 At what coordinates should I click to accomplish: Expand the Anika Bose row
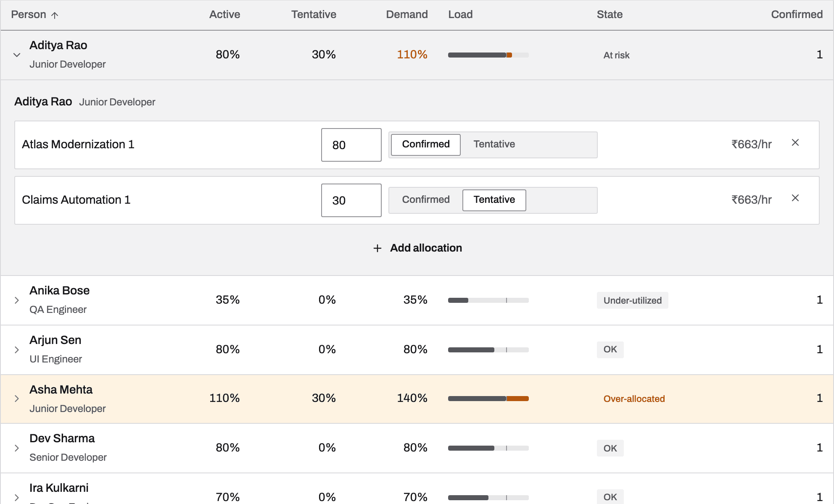tap(17, 300)
